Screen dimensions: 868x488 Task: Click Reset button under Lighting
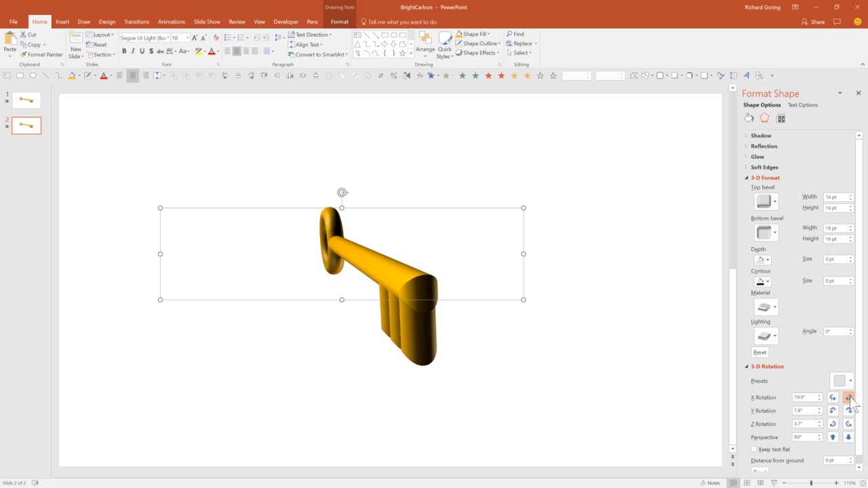760,352
